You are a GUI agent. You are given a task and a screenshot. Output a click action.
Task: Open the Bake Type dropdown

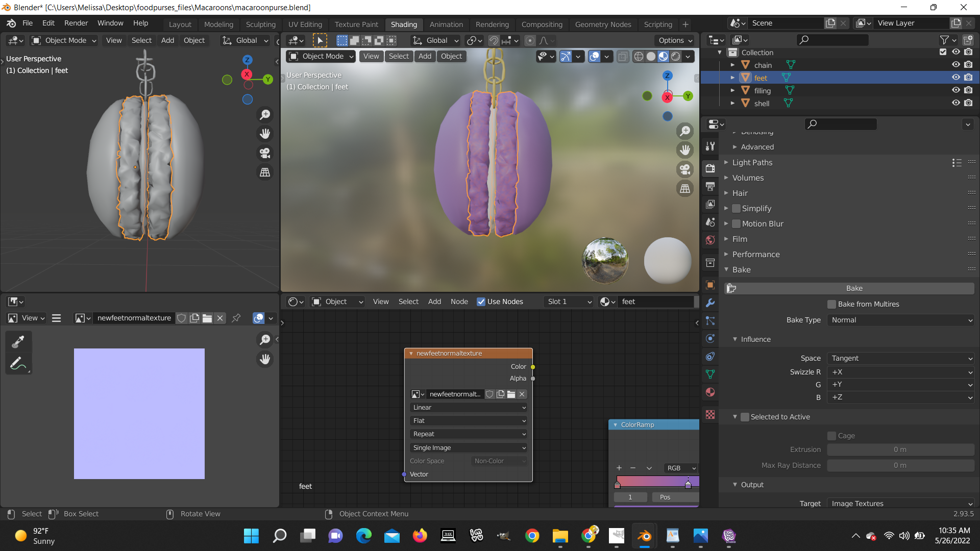coord(901,320)
